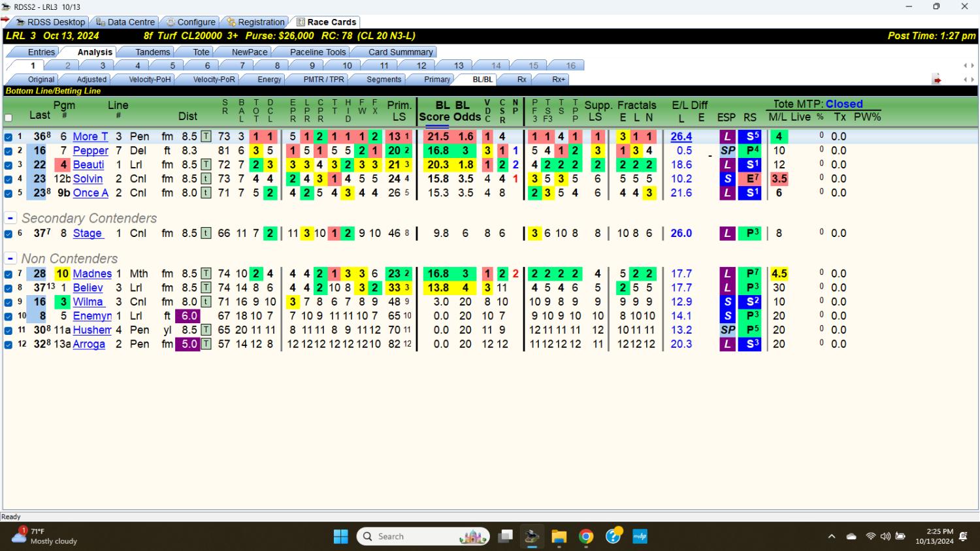
Task: Collapse the Non Contenders group
Action: point(10,259)
